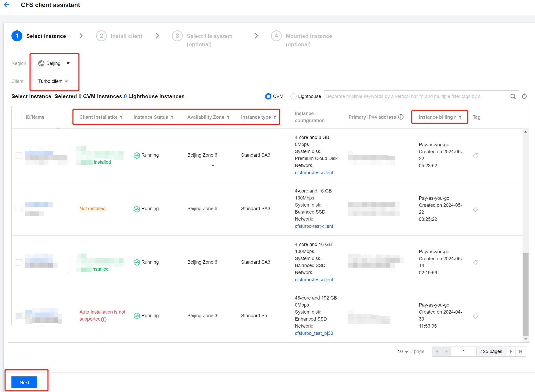Open the 10 per page dropdown

(403, 351)
